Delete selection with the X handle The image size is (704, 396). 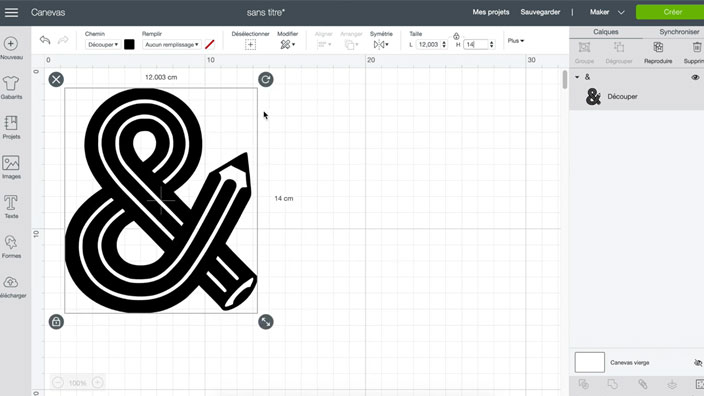[56, 79]
